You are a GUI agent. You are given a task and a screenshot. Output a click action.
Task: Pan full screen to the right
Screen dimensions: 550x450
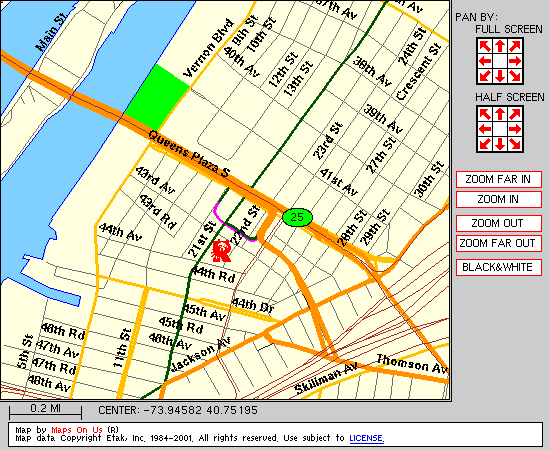[515, 61]
